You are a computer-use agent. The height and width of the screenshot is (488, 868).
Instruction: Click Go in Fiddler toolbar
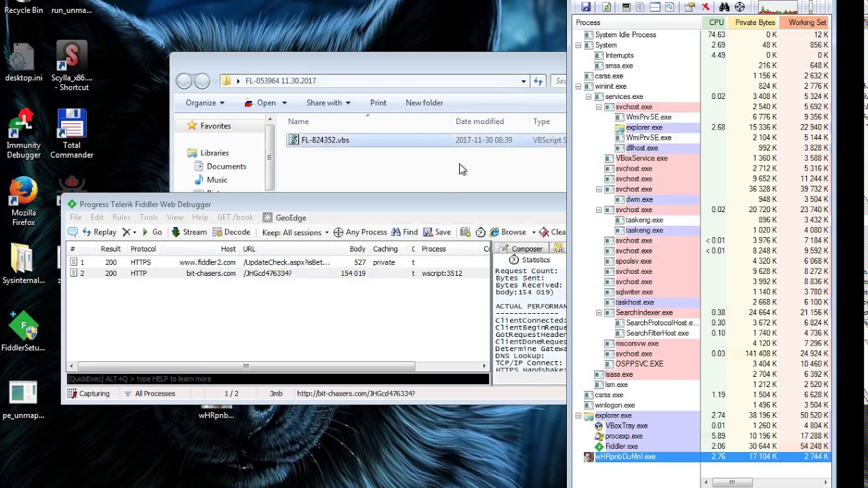pos(152,232)
